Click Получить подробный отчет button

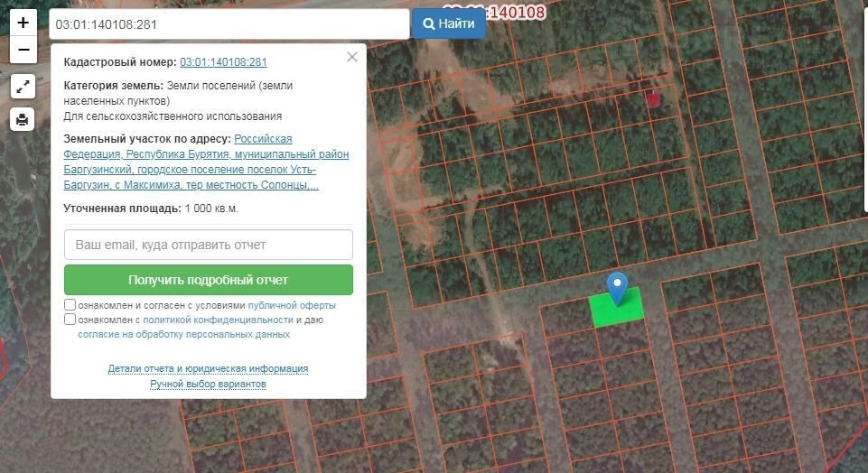click(x=209, y=280)
